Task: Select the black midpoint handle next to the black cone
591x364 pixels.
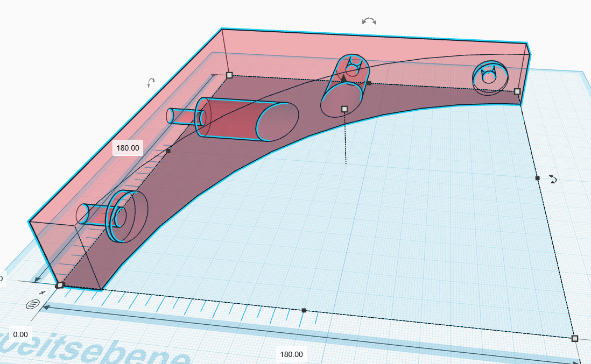Action: click(369, 83)
